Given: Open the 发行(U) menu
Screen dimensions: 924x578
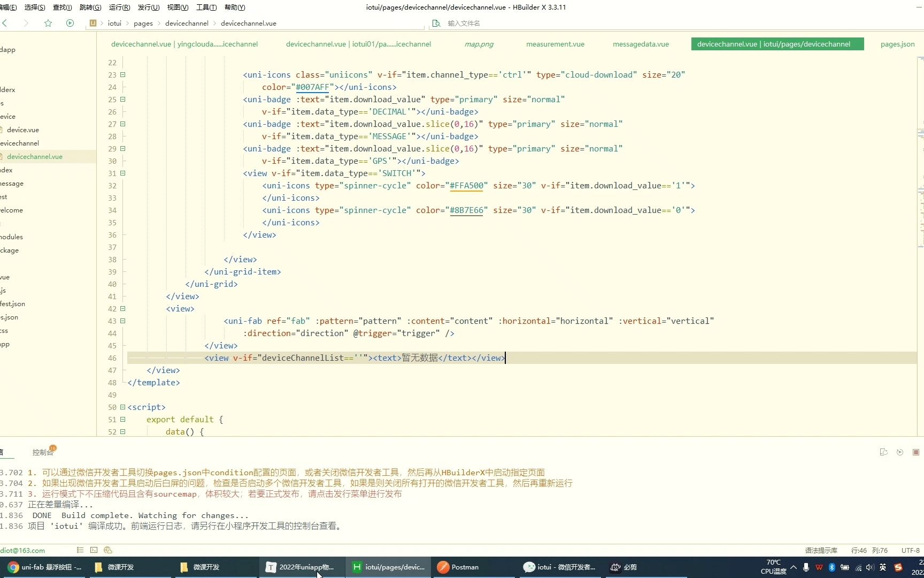Looking at the screenshot, I should pyautogui.click(x=149, y=7).
